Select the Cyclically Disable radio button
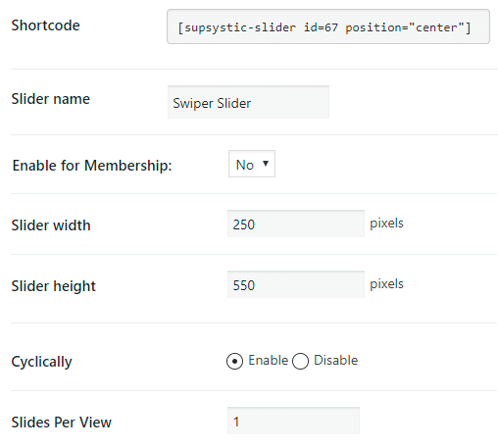Viewport: 498px width, 448px height. (300, 361)
